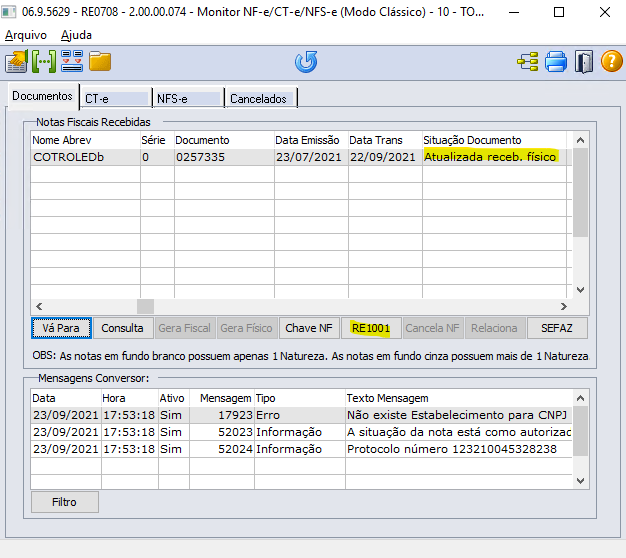Click 'Atualizada receb. físico' status cell
Screen dimensions: 626x558
point(494,157)
